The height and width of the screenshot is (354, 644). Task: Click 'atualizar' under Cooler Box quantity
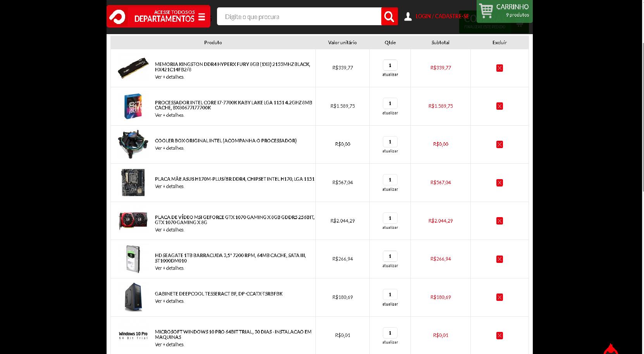click(x=390, y=151)
